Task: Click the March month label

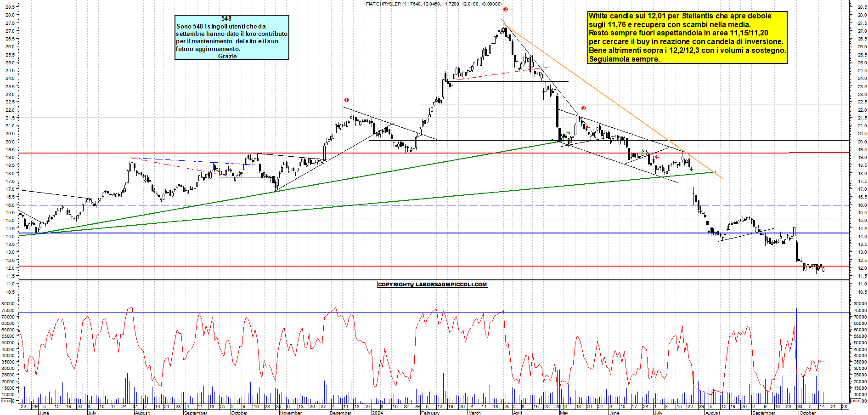Action: tap(474, 413)
